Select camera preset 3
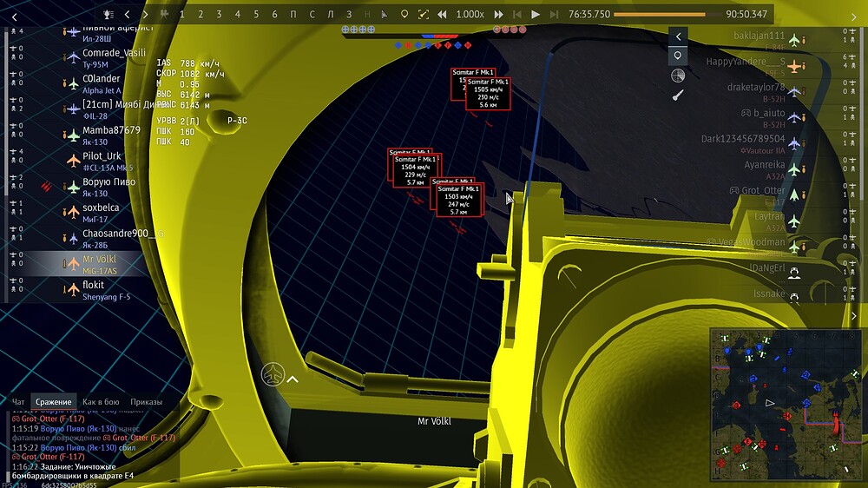This screenshot has width=868, height=488. pos(220,15)
